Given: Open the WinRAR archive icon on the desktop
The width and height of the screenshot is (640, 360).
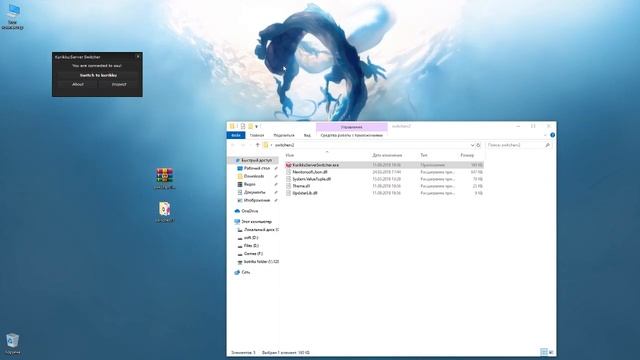Looking at the screenshot, I should pos(164,178).
